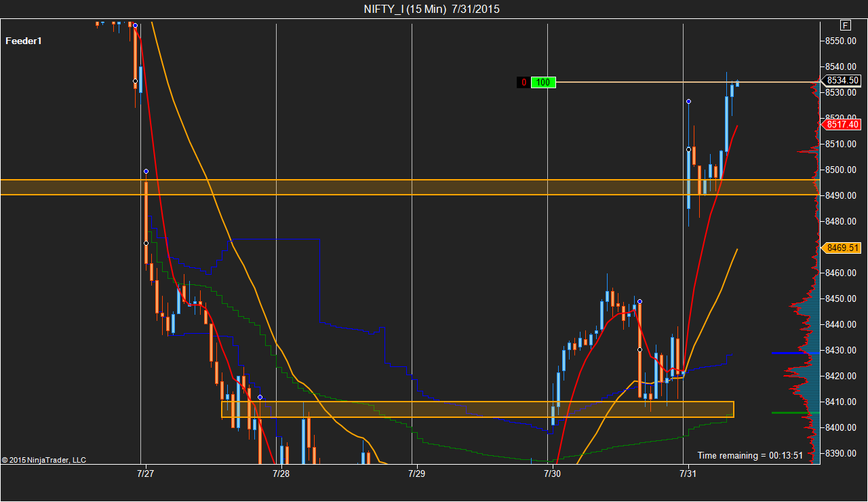Click the horizontal order line at 8534.50

click(x=688, y=82)
